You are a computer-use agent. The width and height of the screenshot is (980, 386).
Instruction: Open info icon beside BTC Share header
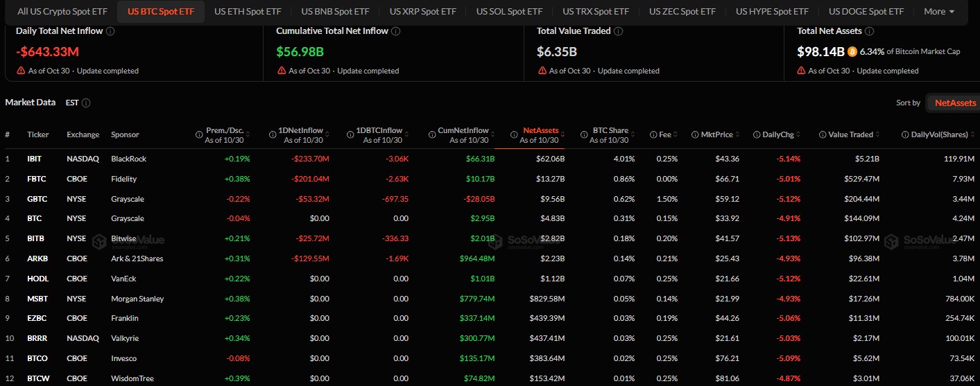coord(584,134)
